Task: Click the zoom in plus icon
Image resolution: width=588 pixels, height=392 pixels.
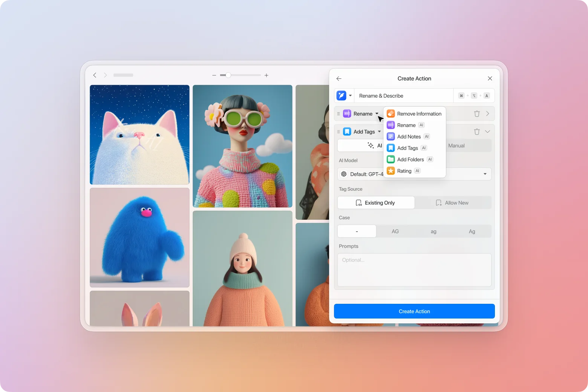Action: coord(266,75)
